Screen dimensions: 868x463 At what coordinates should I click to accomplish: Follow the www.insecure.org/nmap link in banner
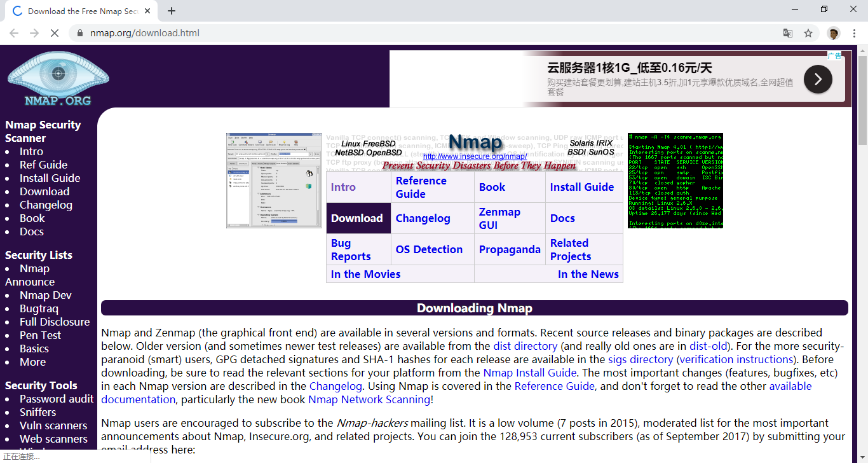pos(475,156)
